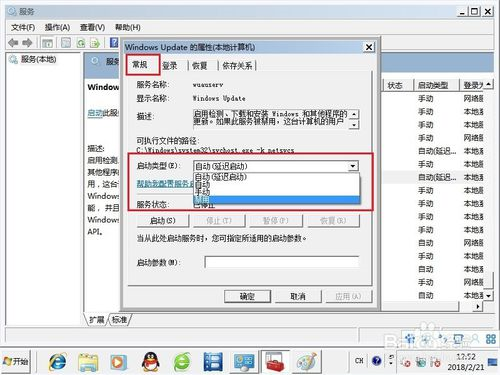Click inside the 启动参数 text field
Image resolution: width=500 pixels, height=375 pixels.
[x=282, y=262]
